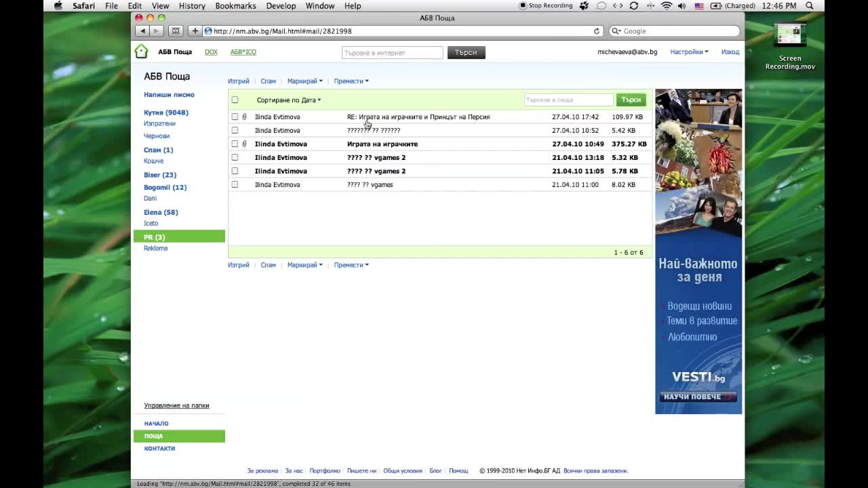Click the plus add bookmark button
Image resolution: width=868 pixels, height=488 pixels.
click(195, 31)
